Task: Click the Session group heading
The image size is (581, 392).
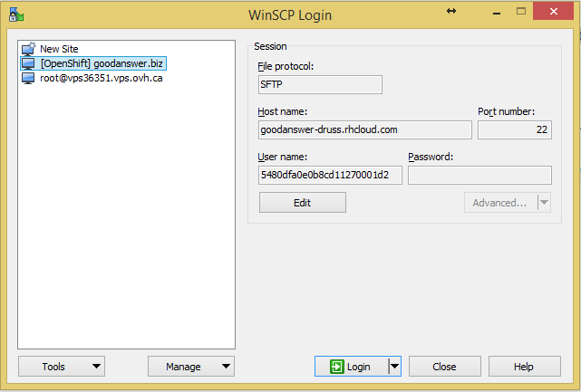Action: coord(270,47)
